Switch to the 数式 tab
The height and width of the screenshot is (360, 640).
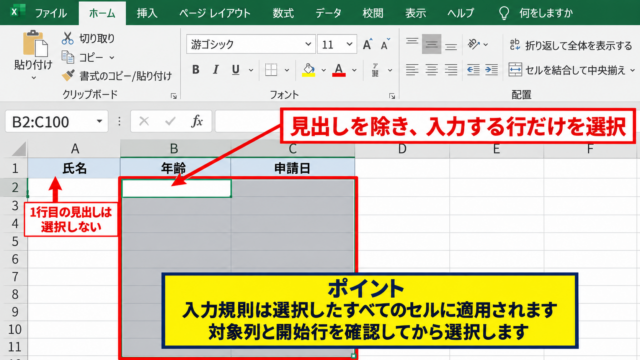[x=283, y=13]
